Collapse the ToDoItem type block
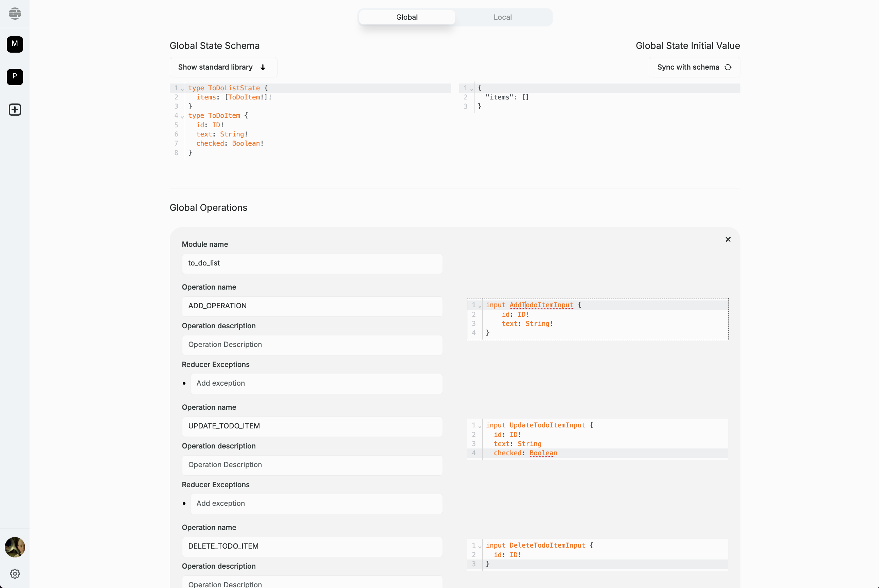The width and height of the screenshot is (879, 588). click(x=182, y=116)
